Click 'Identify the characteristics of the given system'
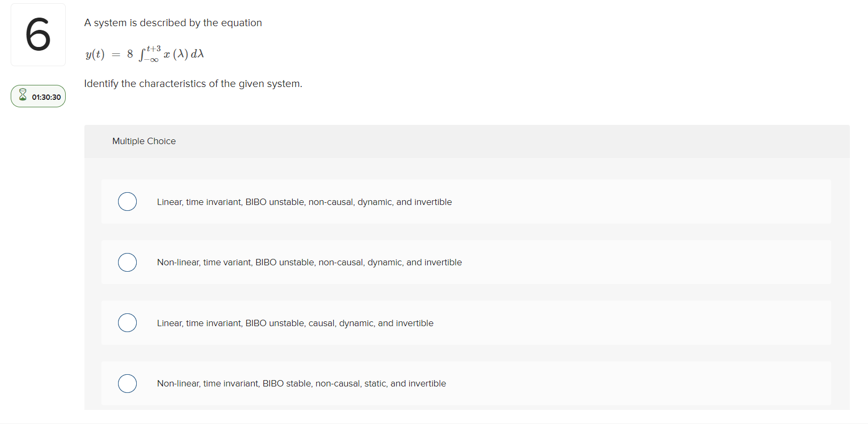 click(x=193, y=84)
